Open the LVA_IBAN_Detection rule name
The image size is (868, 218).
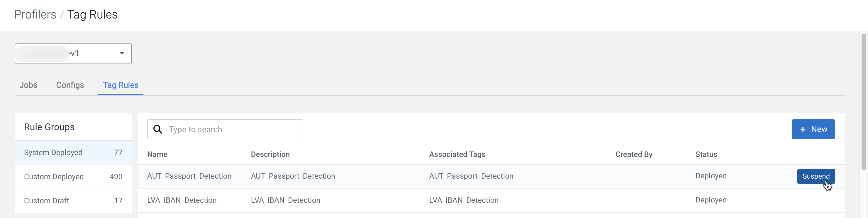[182, 200]
